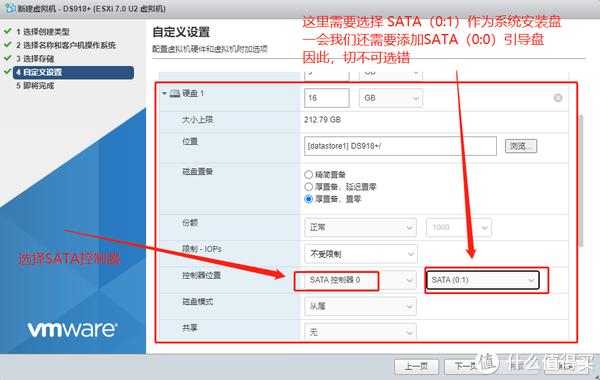Select 厚置备，置零 radio option
This screenshot has width=600, height=380.
308,199
